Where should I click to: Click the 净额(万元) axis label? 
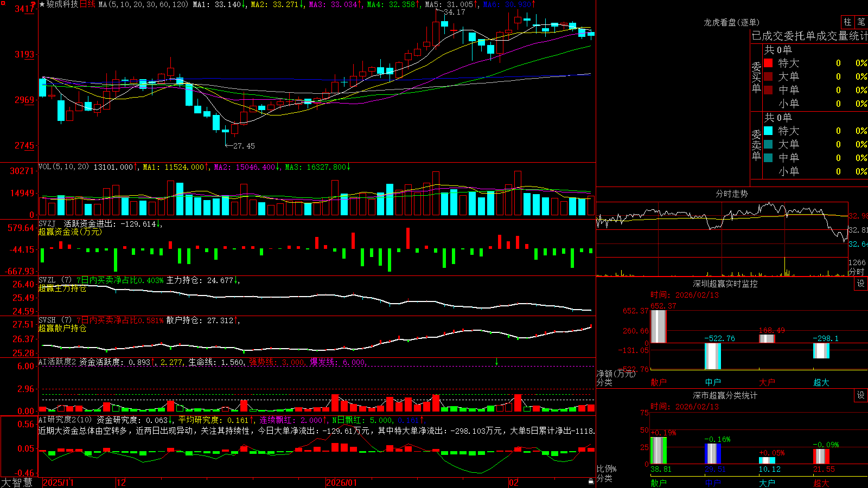616,374
